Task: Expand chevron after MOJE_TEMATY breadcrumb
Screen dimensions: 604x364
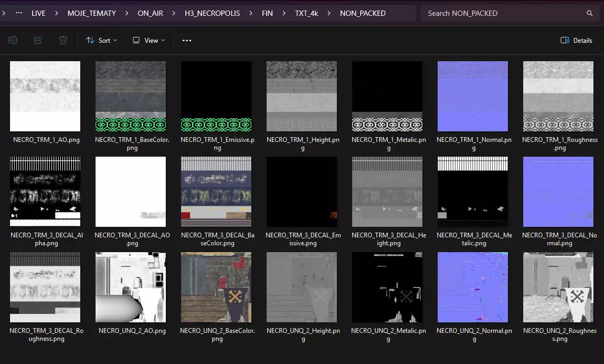Action: tap(127, 13)
